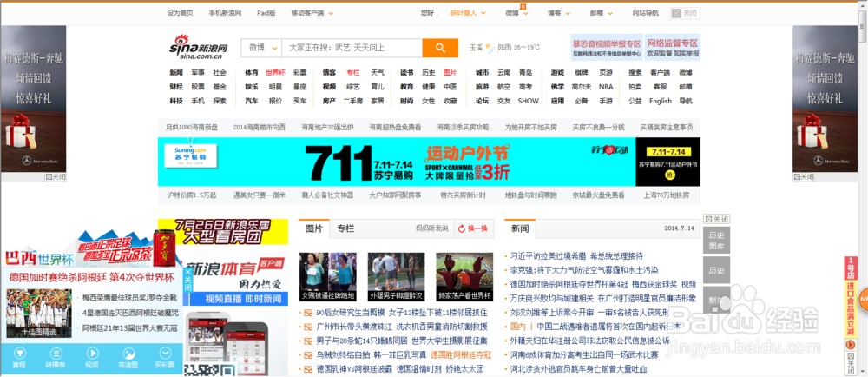This screenshot has height=377, width=868.
Task: Open the 711 运动户外节 Suning banner
Action: pos(429,162)
